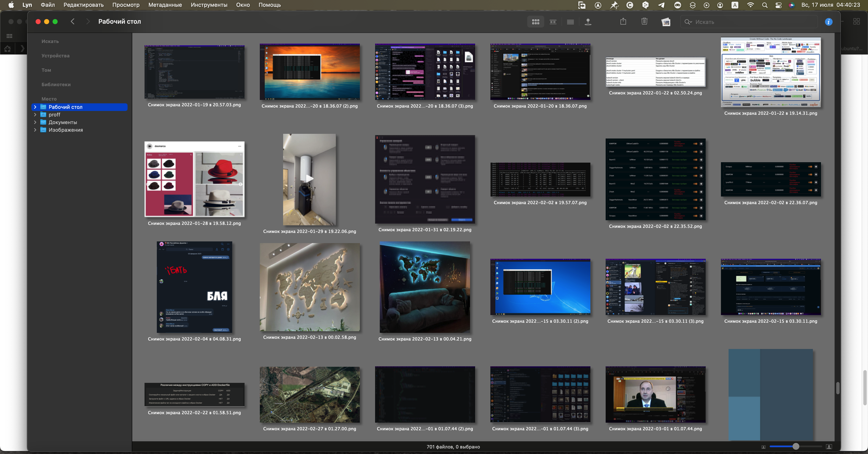Go back with the left chevron
Image resolution: width=868 pixels, height=454 pixels.
coord(72,22)
